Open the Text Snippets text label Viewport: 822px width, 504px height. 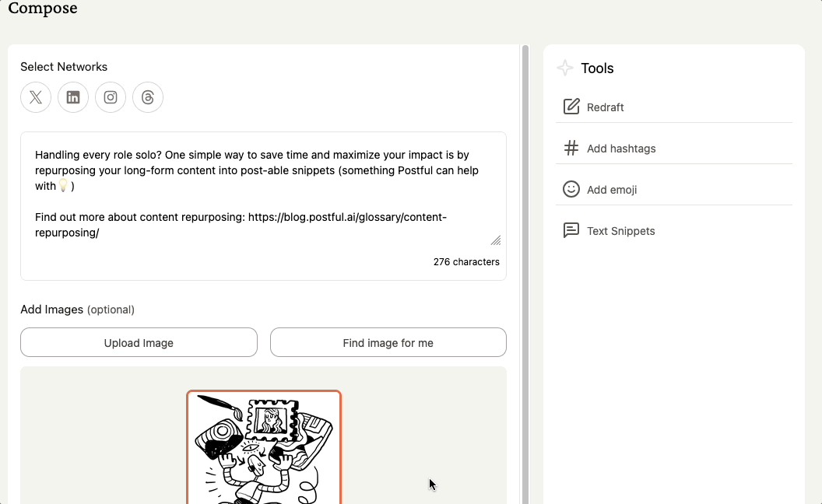click(x=621, y=231)
